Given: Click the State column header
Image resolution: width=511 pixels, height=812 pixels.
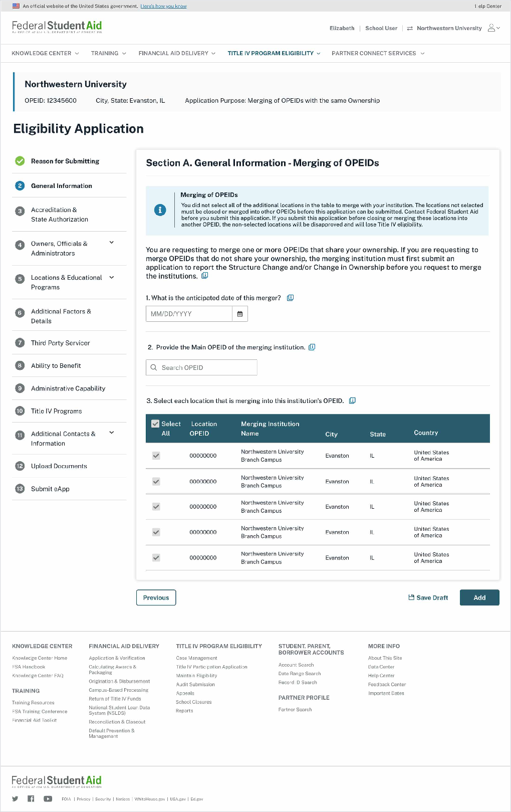Looking at the screenshot, I should click(x=378, y=434).
